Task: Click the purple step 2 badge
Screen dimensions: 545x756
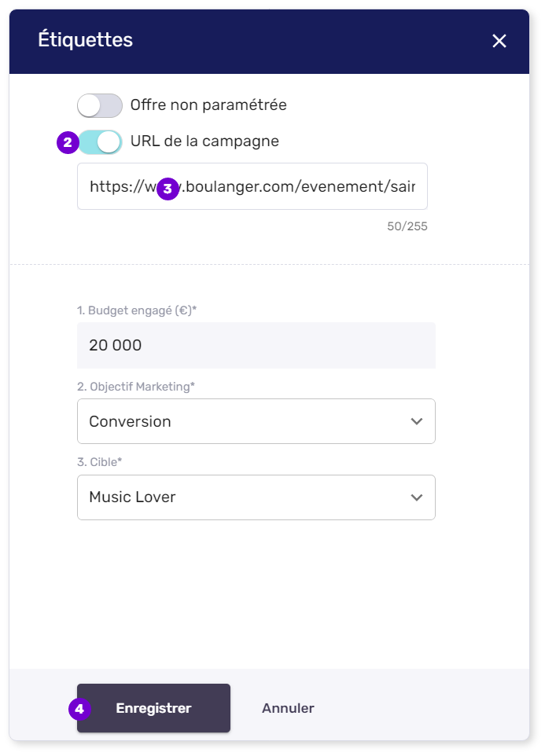Action: coord(68,142)
